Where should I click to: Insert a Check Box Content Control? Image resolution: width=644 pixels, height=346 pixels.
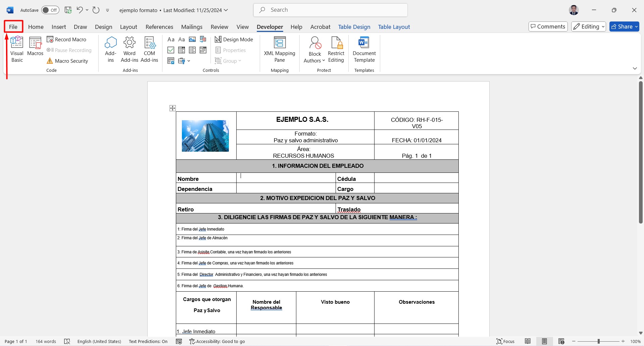[171, 50]
